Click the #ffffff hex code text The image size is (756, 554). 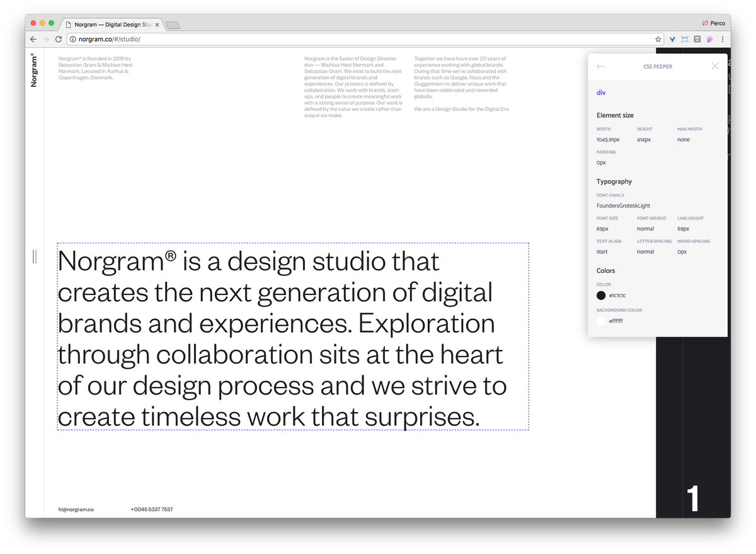click(x=616, y=321)
